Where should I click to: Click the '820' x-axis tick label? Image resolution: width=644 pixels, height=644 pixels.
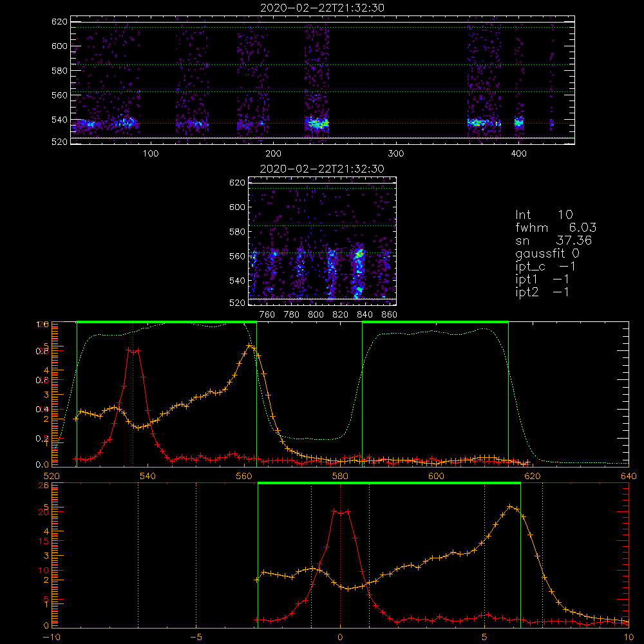[341, 315]
